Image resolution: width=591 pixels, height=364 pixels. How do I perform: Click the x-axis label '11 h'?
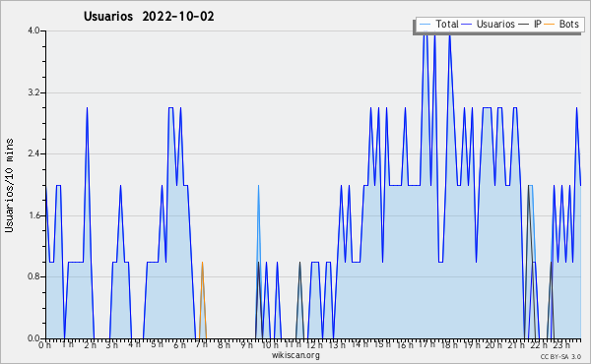[293, 344]
